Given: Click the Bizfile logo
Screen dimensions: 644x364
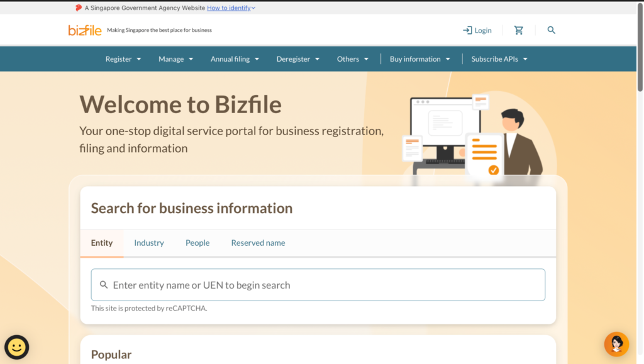Looking at the screenshot, I should pyautogui.click(x=85, y=30).
